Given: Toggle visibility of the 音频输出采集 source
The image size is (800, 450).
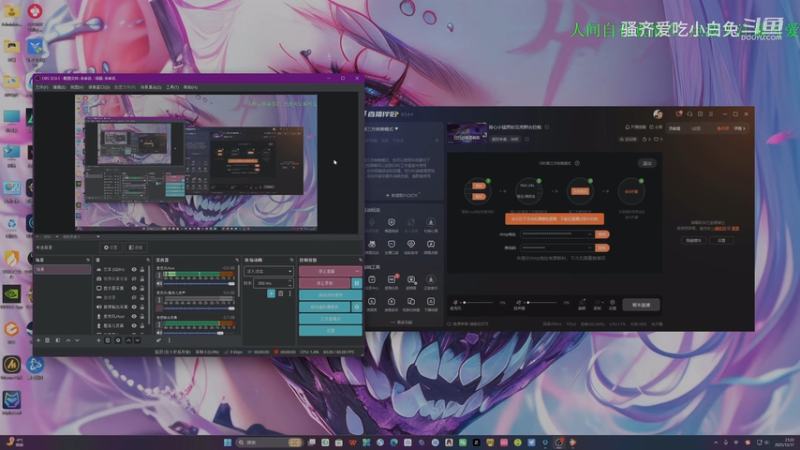Looking at the screenshot, I should click(x=134, y=307).
